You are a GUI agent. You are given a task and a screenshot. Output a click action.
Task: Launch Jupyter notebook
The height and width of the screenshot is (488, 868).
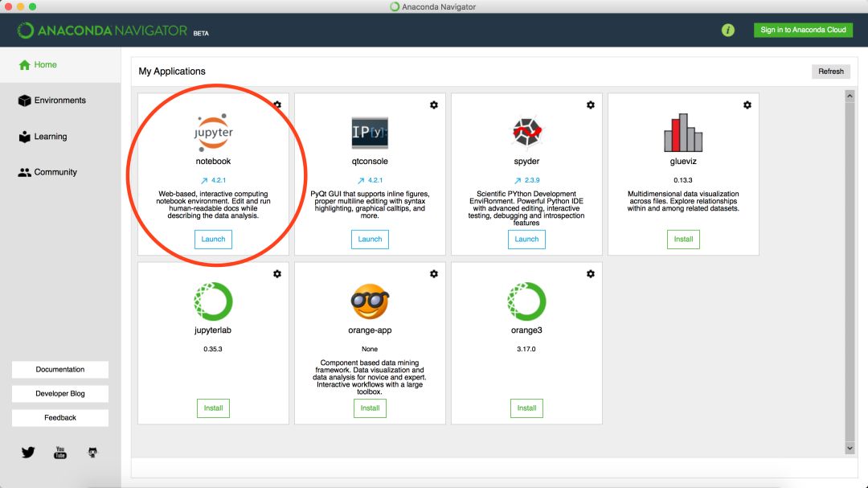pos(213,240)
